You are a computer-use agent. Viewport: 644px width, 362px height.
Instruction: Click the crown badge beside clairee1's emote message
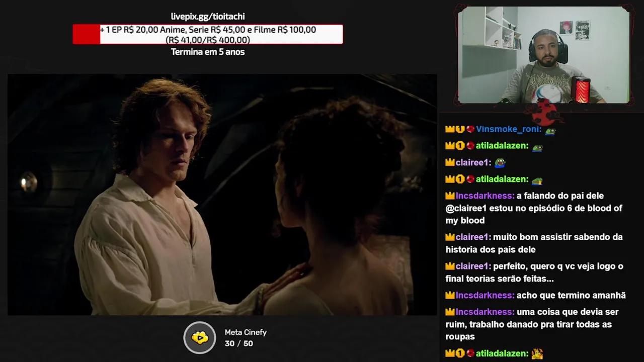(x=450, y=162)
